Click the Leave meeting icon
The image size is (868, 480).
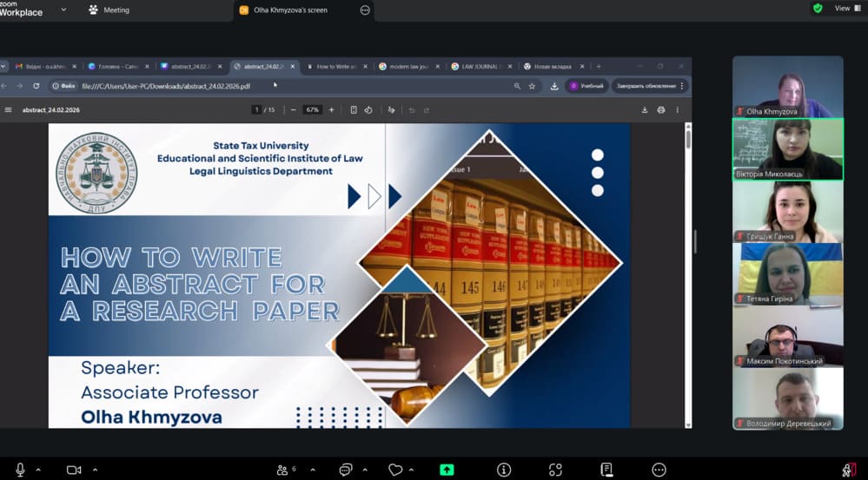(x=849, y=470)
